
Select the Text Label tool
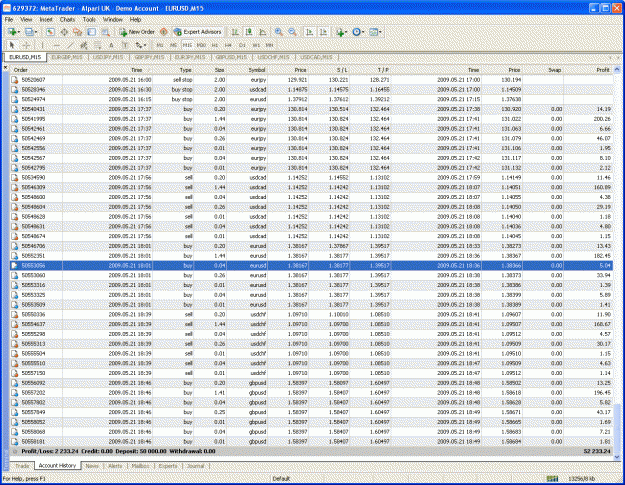[125, 45]
